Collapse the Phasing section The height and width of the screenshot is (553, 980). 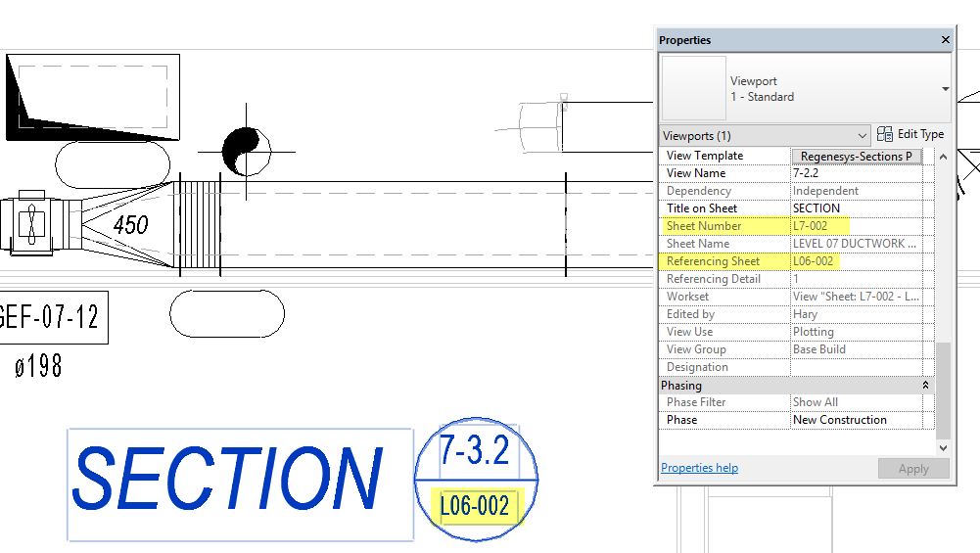[925, 386]
